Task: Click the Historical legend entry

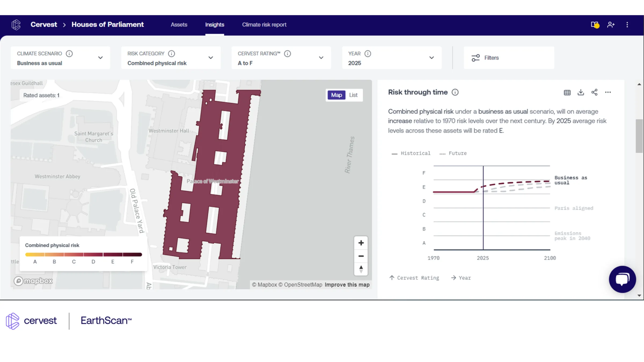Action: 411,153
